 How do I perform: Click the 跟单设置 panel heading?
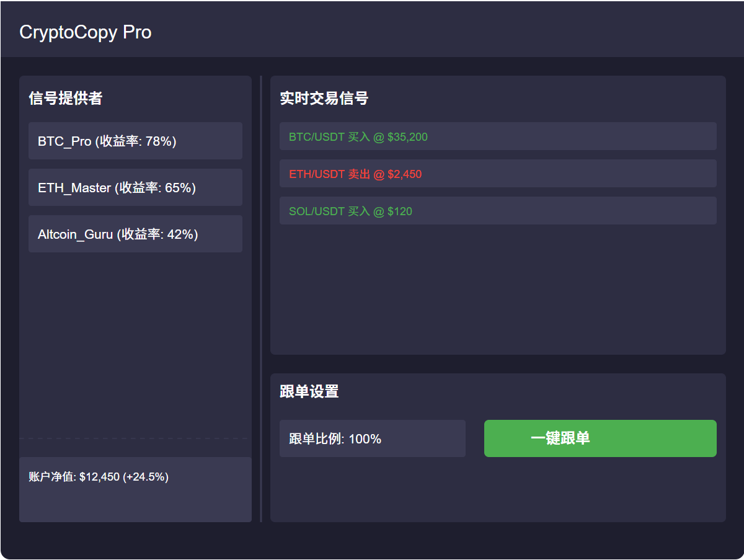click(309, 391)
